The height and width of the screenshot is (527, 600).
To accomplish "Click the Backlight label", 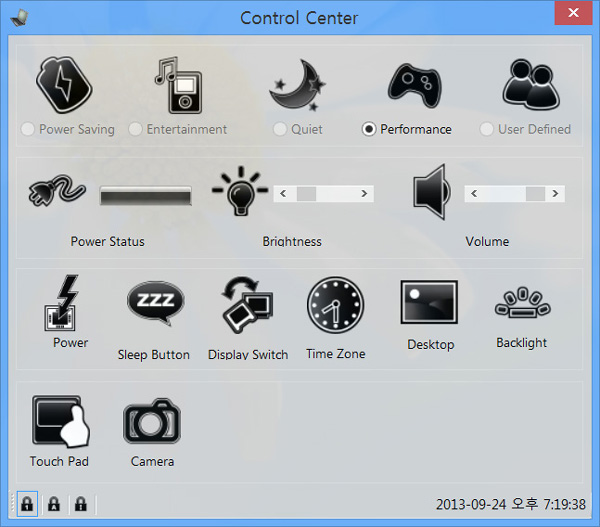I will (x=522, y=343).
